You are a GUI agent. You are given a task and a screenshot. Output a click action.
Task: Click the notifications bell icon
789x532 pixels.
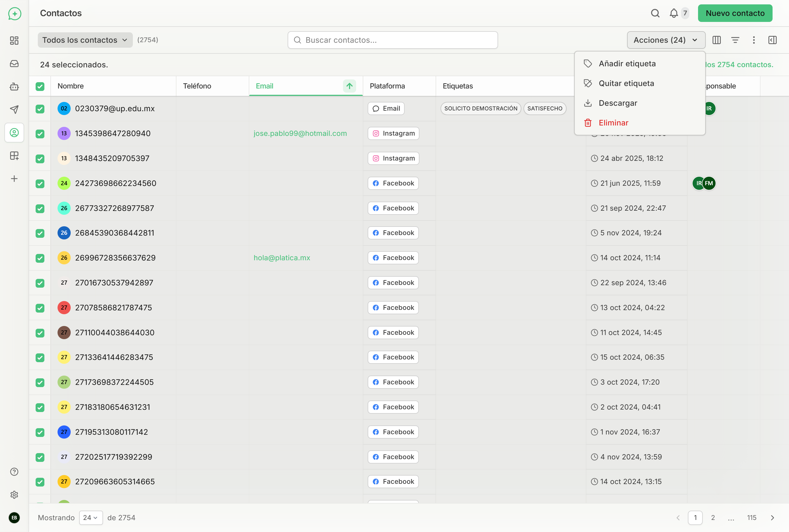click(x=673, y=13)
